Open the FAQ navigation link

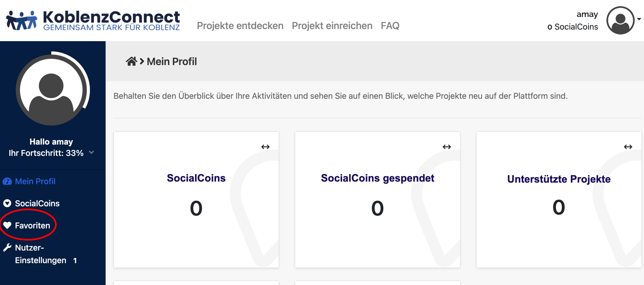390,26
